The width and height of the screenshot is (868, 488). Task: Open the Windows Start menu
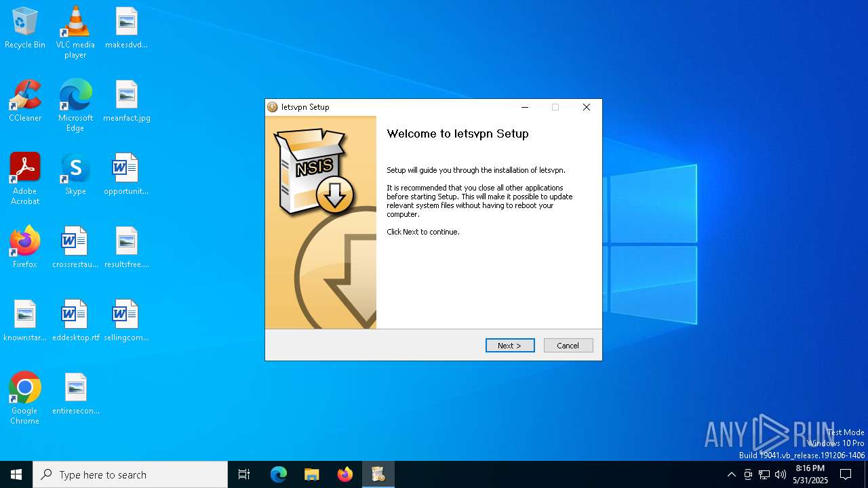tap(16, 474)
